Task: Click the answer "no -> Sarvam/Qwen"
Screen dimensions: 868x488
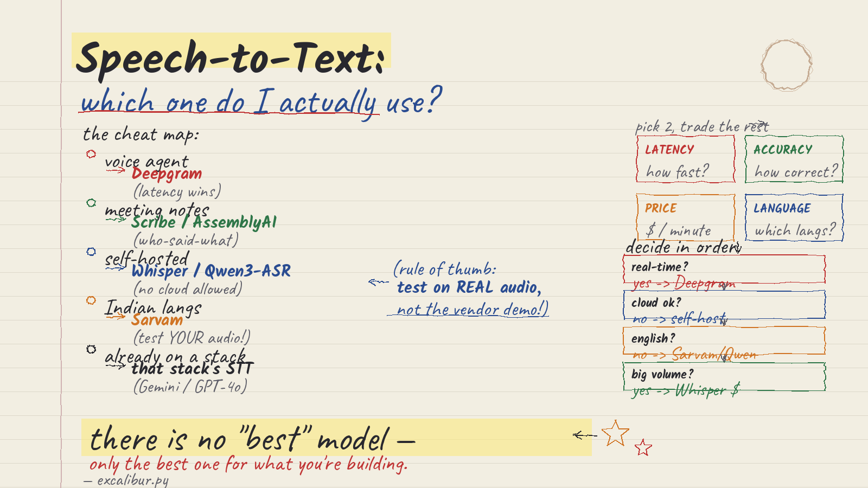Action: pyautogui.click(x=695, y=355)
